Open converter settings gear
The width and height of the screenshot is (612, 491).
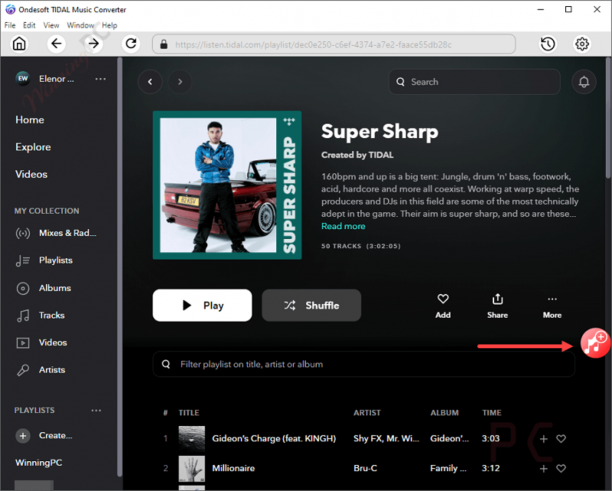[582, 44]
